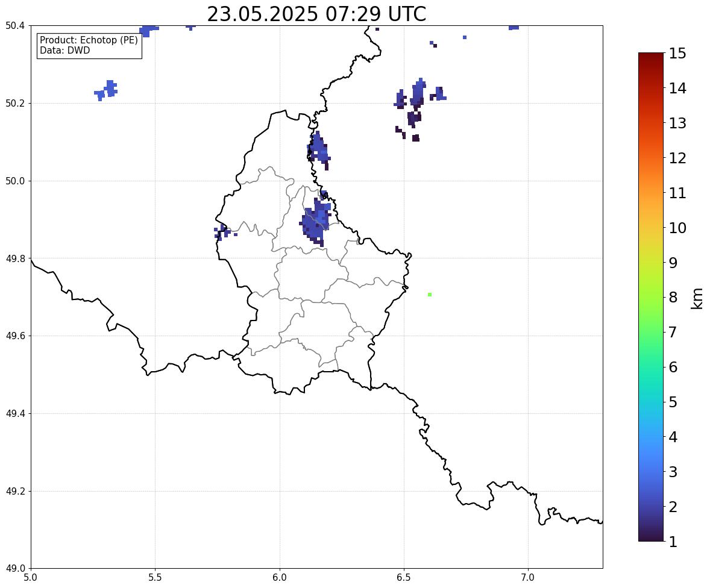Click the 'Product: Echotop (PE)' legend line
Image resolution: width=710 pixels, height=588 pixels.
[x=89, y=40]
